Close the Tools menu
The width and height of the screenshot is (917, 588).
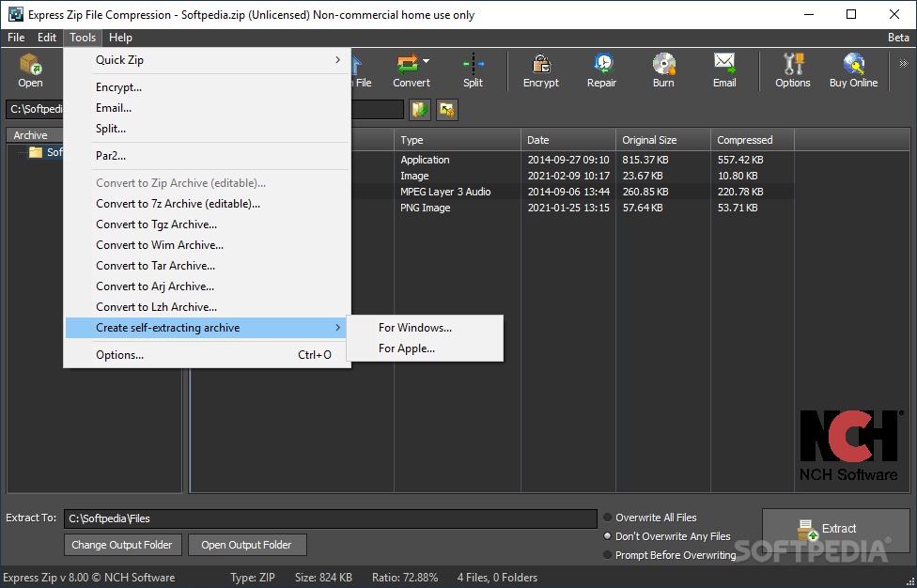click(x=83, y=38)
